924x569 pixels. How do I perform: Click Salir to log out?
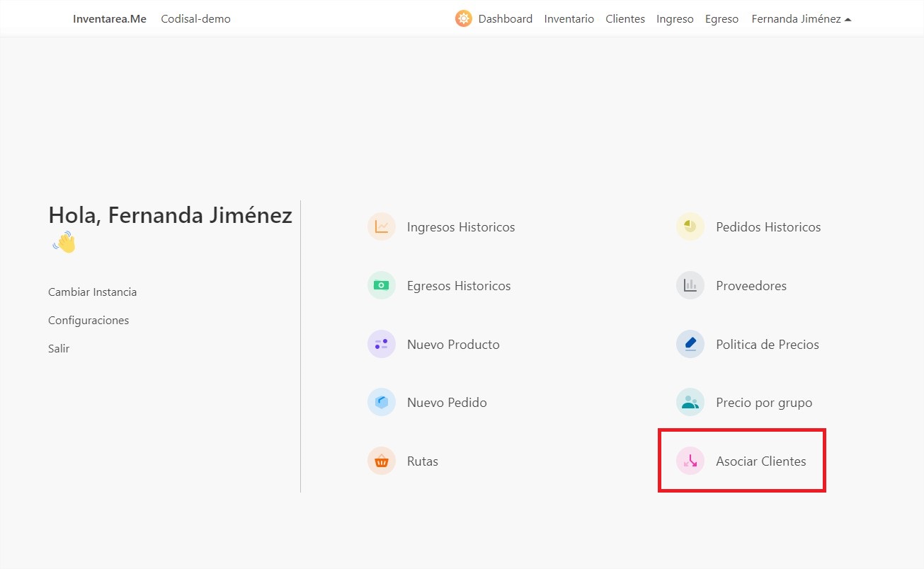[x=59, y=348]
